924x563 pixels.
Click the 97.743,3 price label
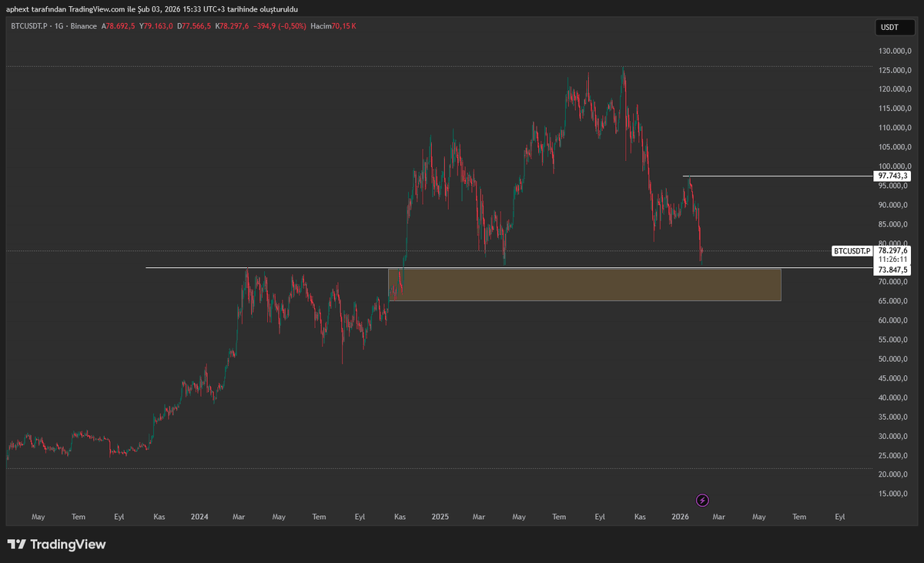pyautogui.click(x=893, y=176)
